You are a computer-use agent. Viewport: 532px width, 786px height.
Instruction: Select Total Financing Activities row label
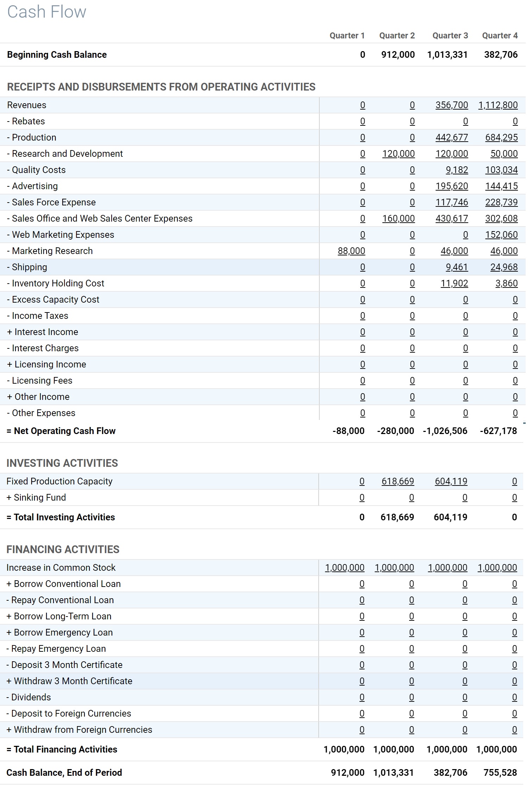(62, 749)
